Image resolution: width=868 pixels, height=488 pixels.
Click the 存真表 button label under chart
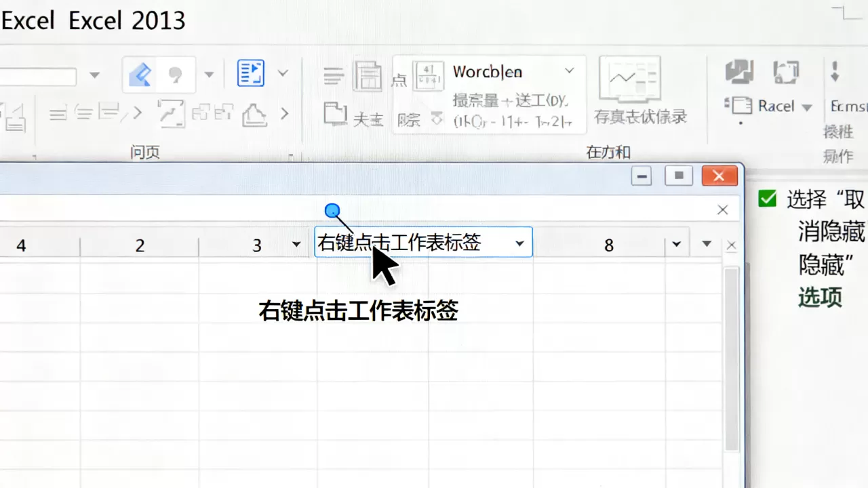click(x=641, y=117)
